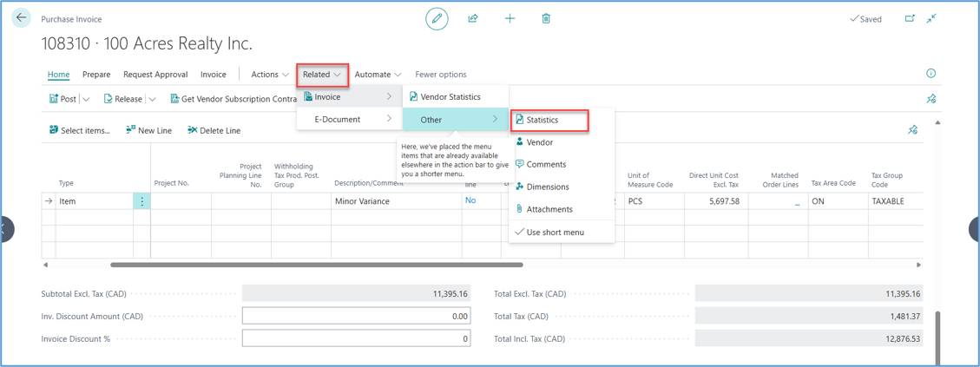Click TAXABLE tax group cell

(x=895, y=201)
